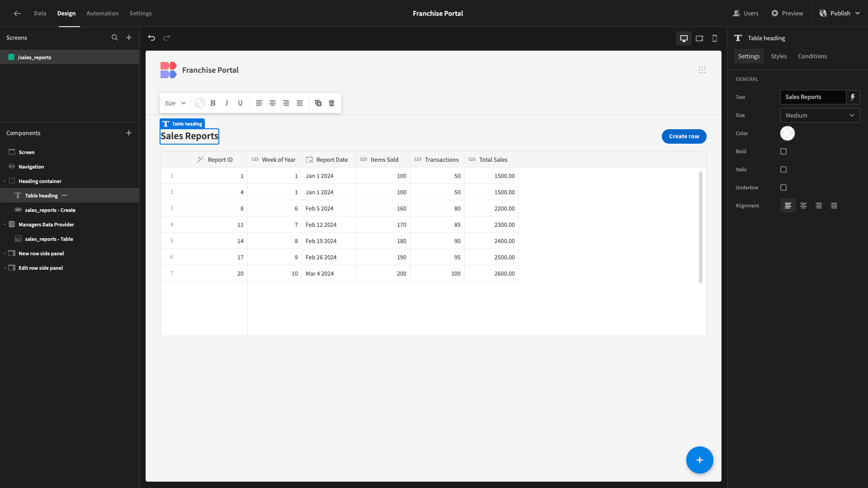The width and height of the screenshot is (868, 488).
Task: Switch to mobile preview icon
Action: [x=715, y=38]
